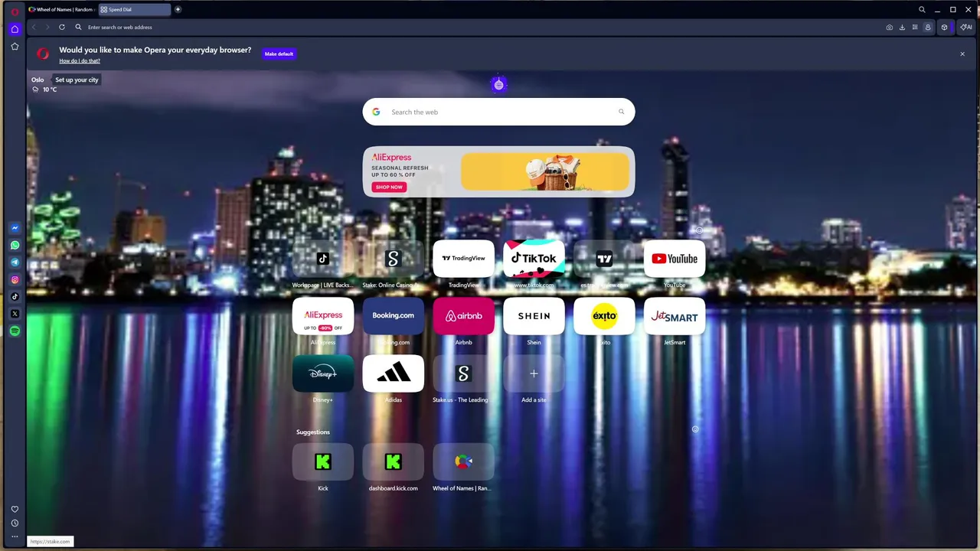Click the heart icon in the sidebar

coord(15,510)
